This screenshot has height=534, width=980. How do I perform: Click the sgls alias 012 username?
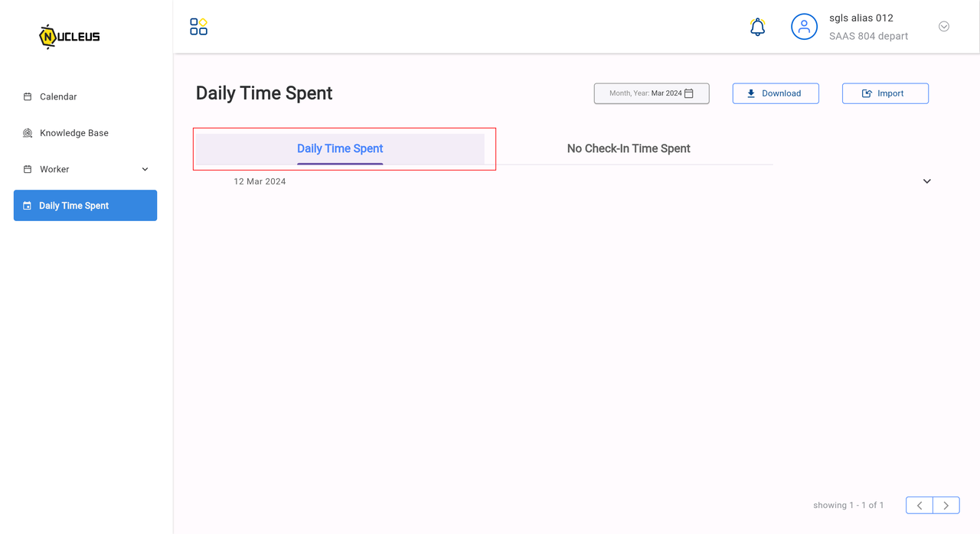[861, 18]
